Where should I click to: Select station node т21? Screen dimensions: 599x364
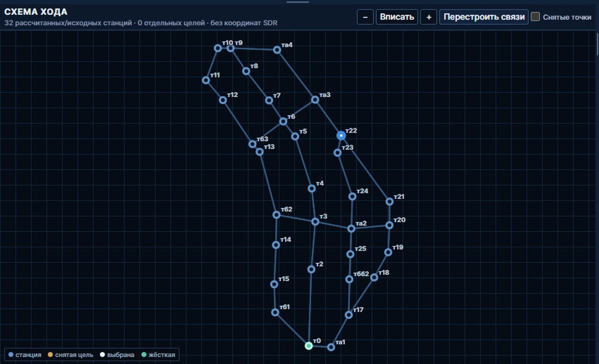[390, 201]
